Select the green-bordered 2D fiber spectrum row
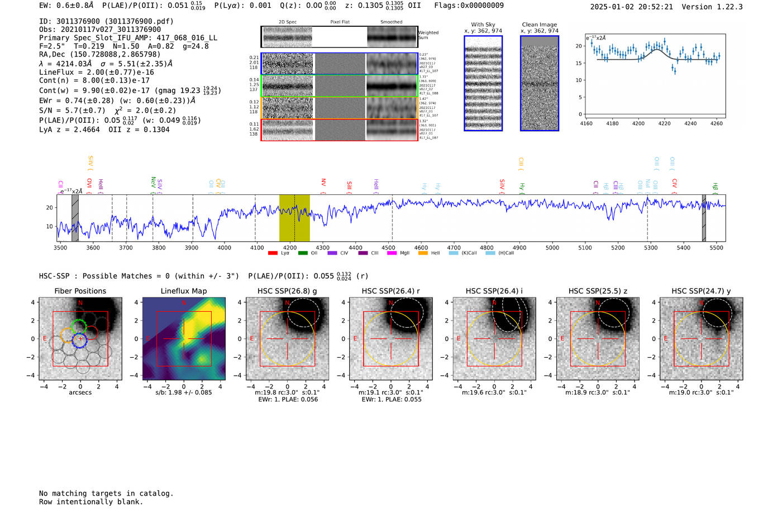782x532 pixels. 340,86
